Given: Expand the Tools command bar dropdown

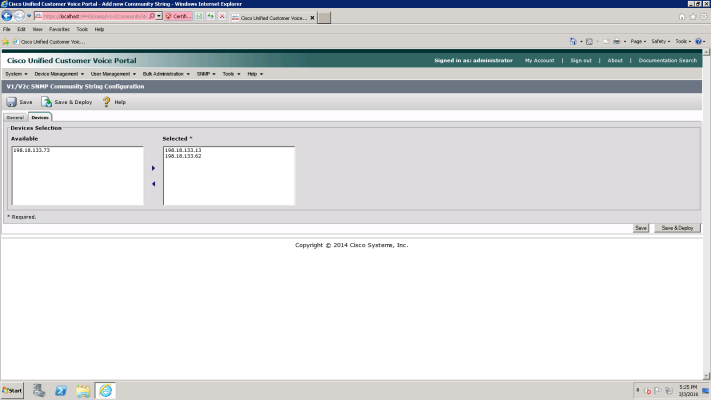Looking at the screenshot, I should (x=683, y=41).
